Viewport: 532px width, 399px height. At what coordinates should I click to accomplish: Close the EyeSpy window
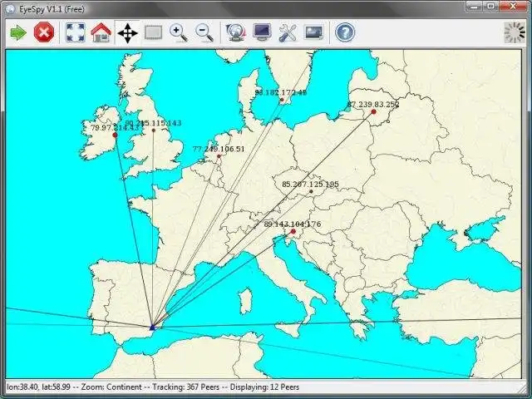513,6
